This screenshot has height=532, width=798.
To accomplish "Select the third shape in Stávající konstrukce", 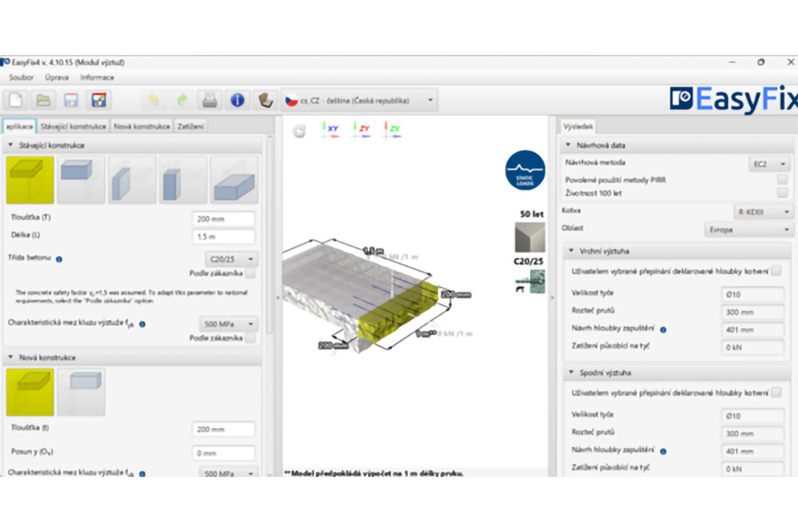I will point(132,180).
